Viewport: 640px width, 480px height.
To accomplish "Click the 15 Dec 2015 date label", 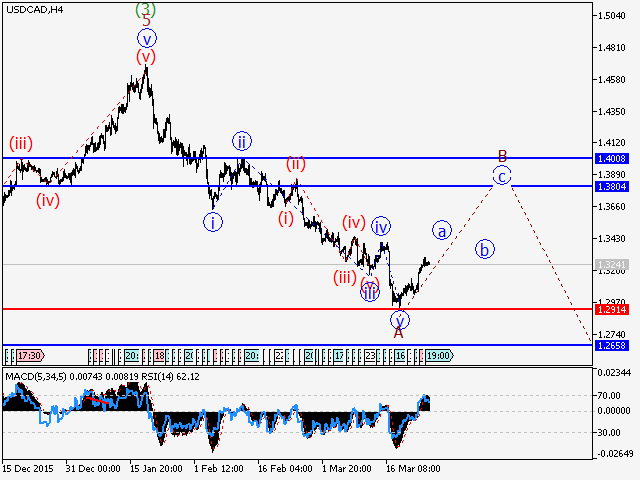I will 28,469.
